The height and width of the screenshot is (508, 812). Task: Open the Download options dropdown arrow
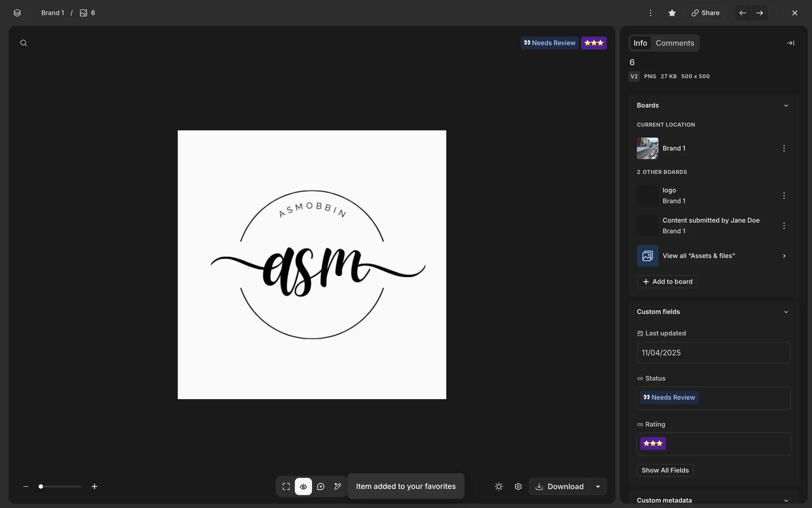[x=598, y=486]
